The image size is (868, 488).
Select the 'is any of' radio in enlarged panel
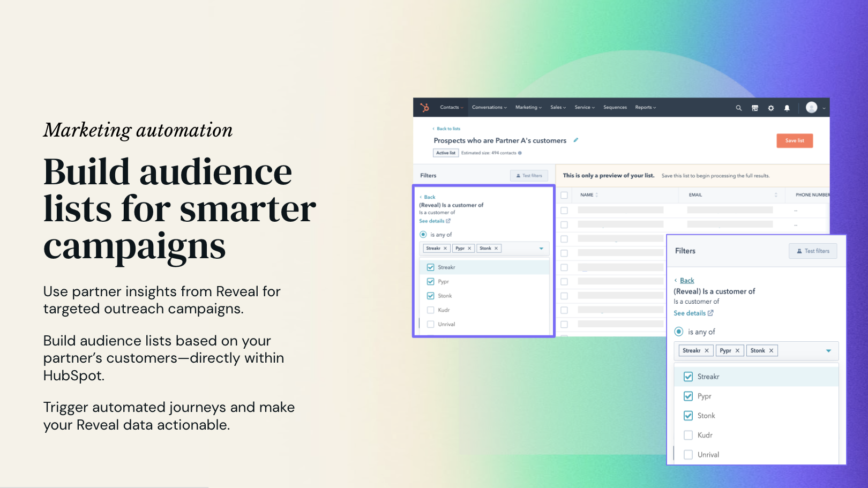coord(679,332)
